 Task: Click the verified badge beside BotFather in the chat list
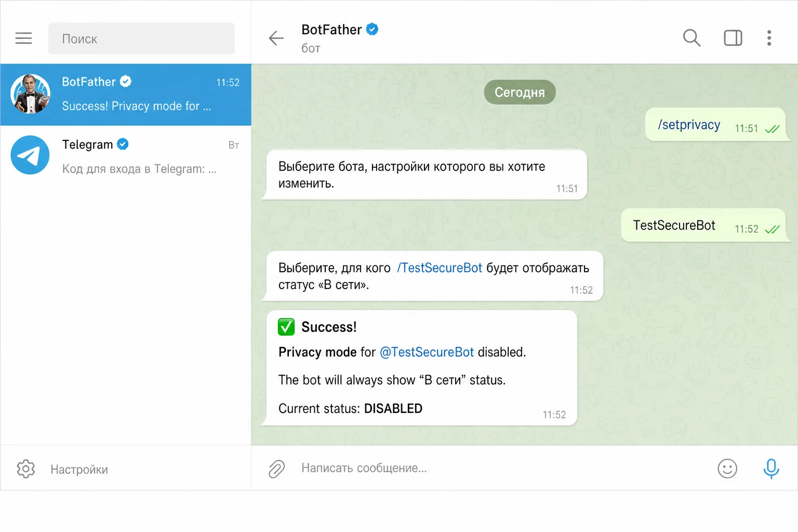tap(125, 82)
